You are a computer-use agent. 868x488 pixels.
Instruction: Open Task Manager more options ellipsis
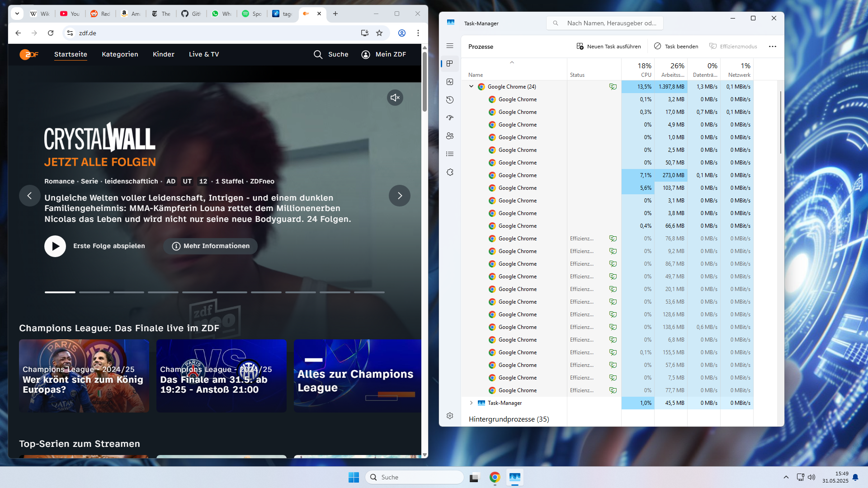click(773, 46)
